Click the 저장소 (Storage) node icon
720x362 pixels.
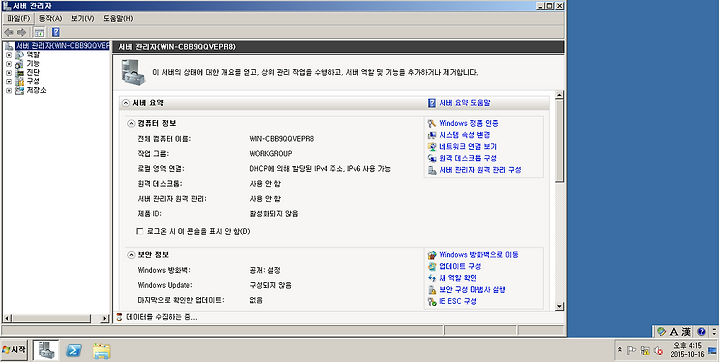click(x=19, y=90)
